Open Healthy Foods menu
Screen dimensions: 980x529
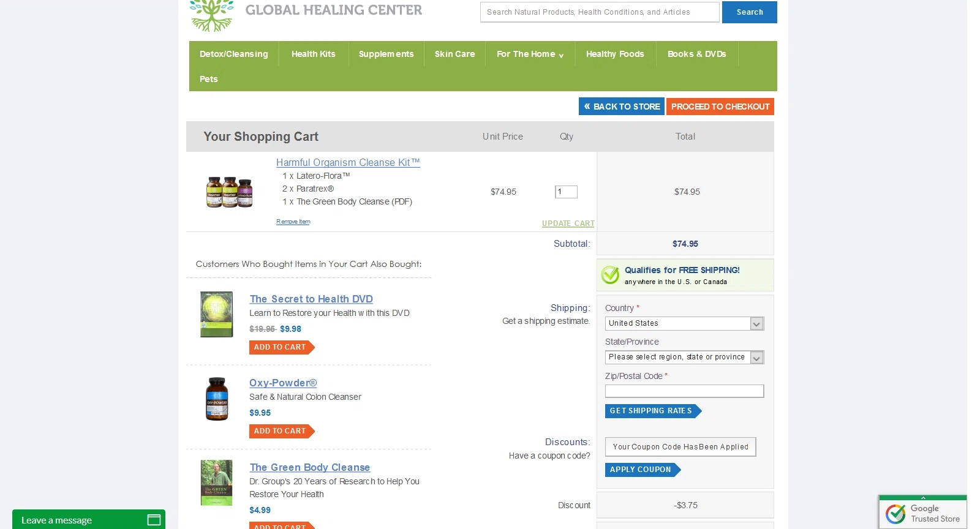point(615,54)
